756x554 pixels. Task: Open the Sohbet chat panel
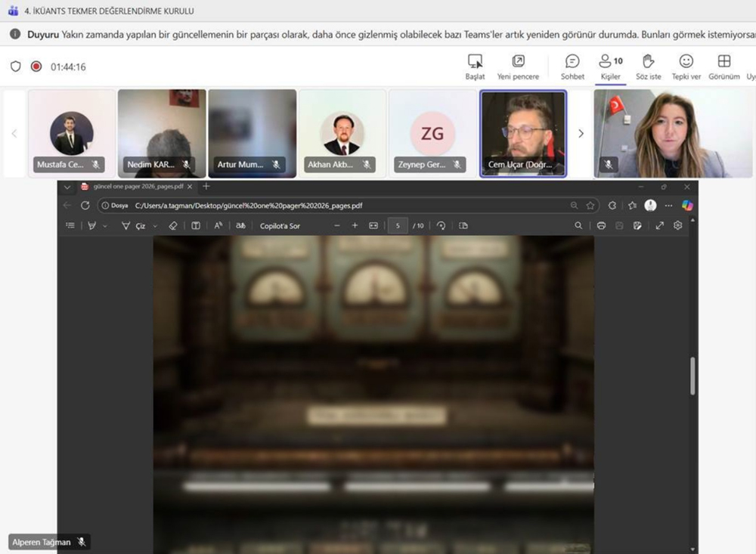pos(572,66)
